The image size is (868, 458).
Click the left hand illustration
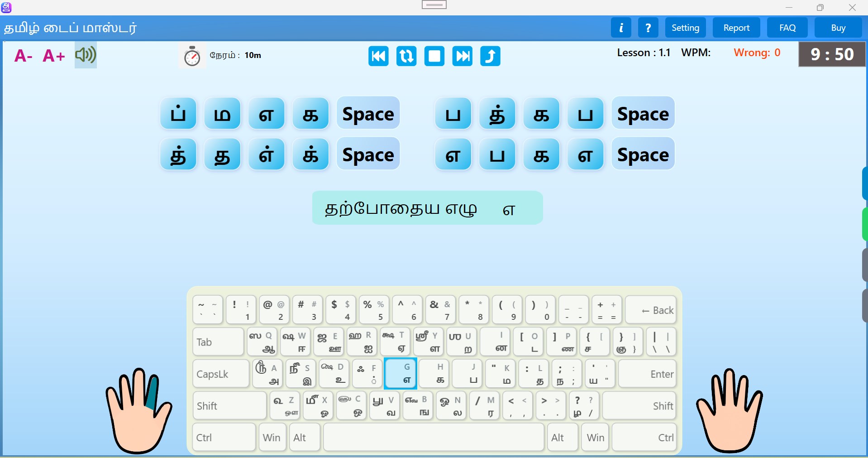tap(139, 410)
